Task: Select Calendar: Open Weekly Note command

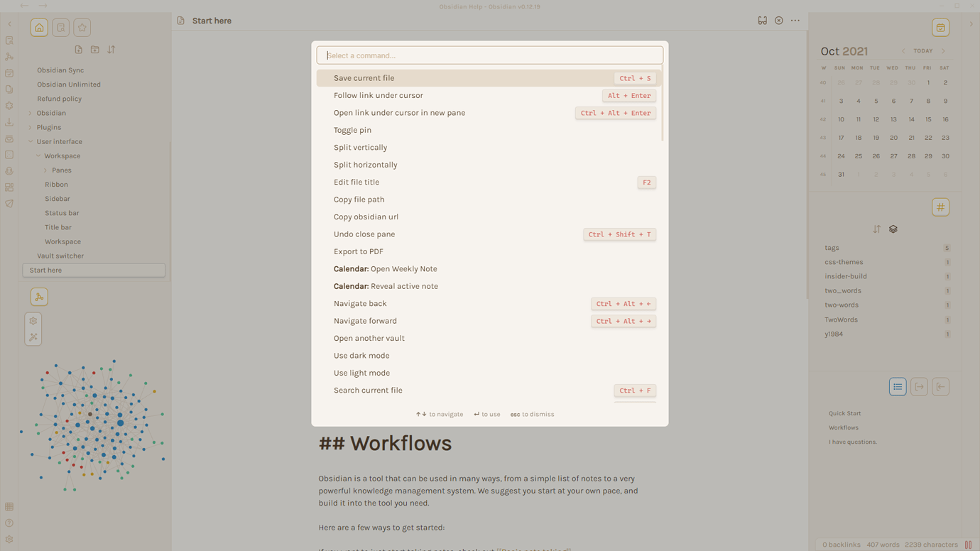Action: [489, 269]
